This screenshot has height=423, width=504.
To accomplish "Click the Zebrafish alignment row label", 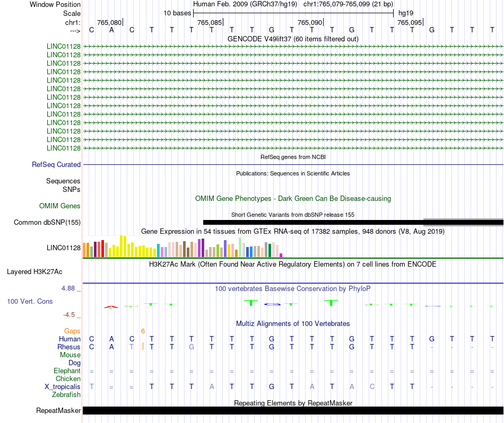I will pyautogui.click(x=66, y=394).
